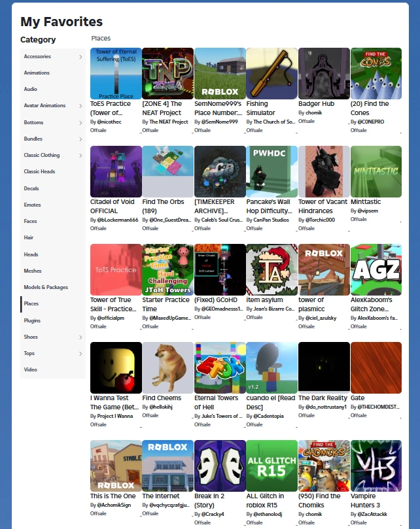Open creator link @Cadentopia
420x529 pixels.
coord(268,416)
